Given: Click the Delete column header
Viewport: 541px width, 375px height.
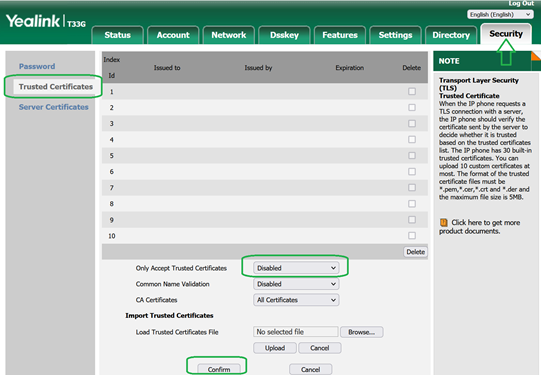Looking at the screenshot, I should 411,68.
